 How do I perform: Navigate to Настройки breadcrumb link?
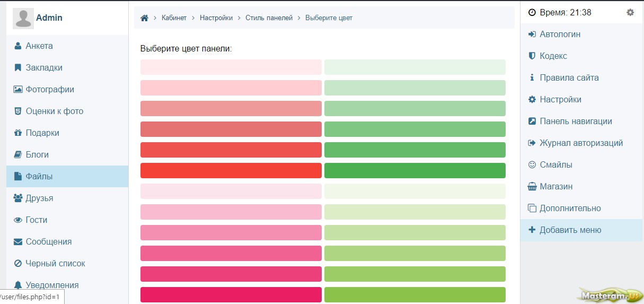[x=216, y=18]
